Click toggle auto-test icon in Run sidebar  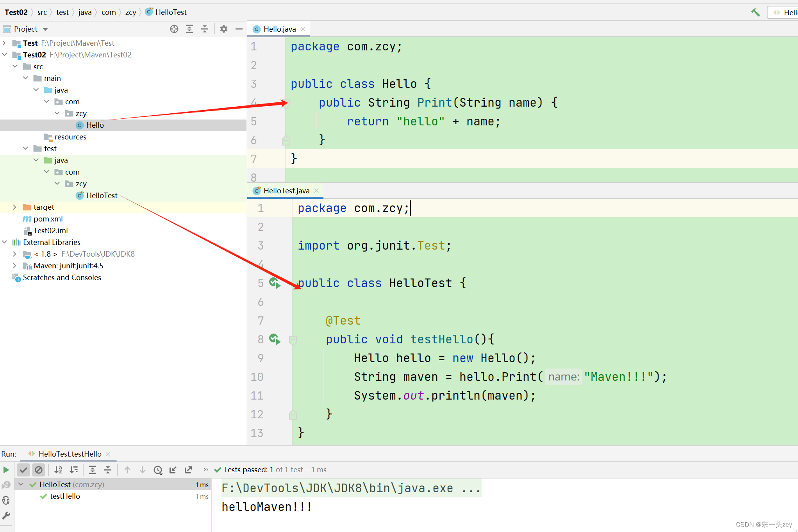pyautogui.click(x=6, y=500)
